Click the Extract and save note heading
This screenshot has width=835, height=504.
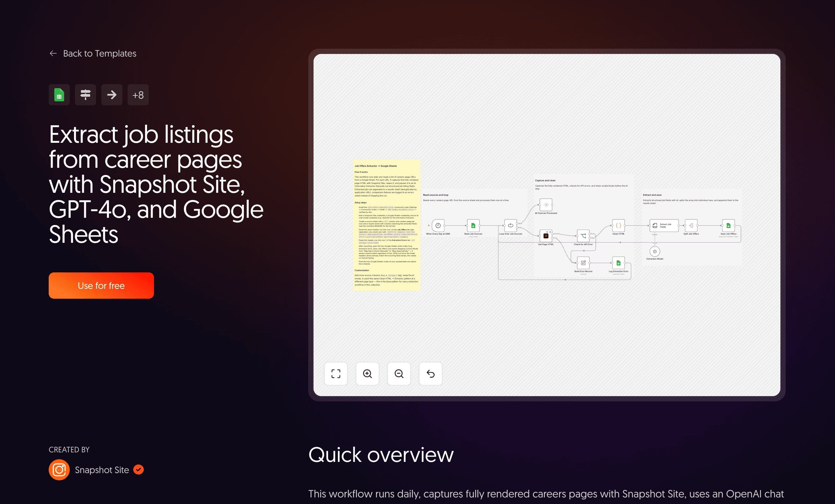652,195
